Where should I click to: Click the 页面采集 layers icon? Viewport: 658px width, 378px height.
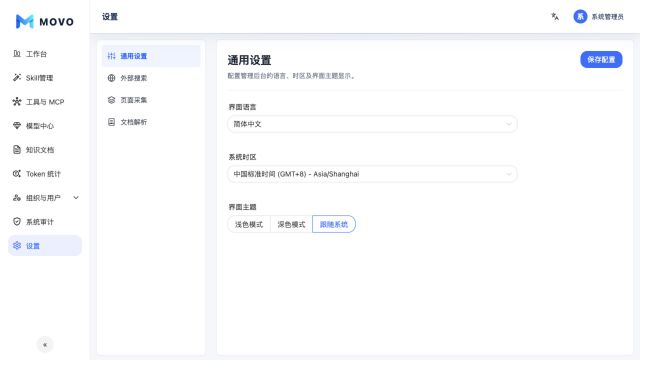pyautogui.click(x=111, y=100)
